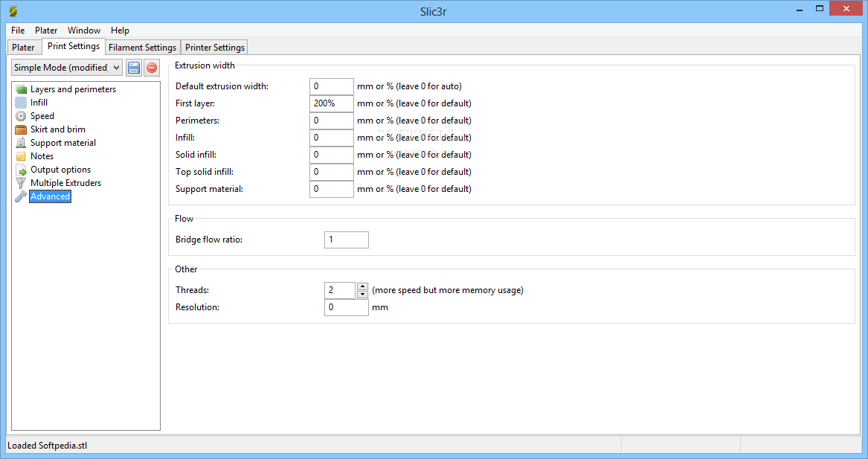Click the save preset floppy disk icon

(x=133, y=68)
